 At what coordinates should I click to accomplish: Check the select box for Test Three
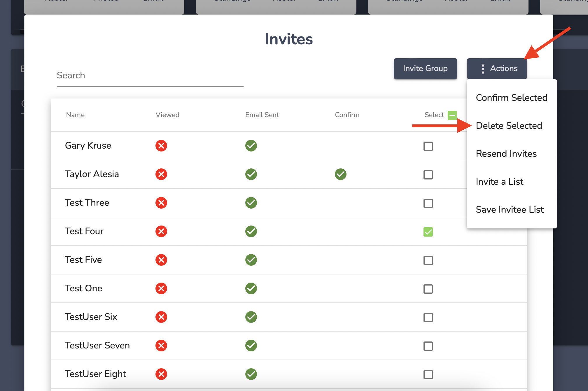[428, 203]
